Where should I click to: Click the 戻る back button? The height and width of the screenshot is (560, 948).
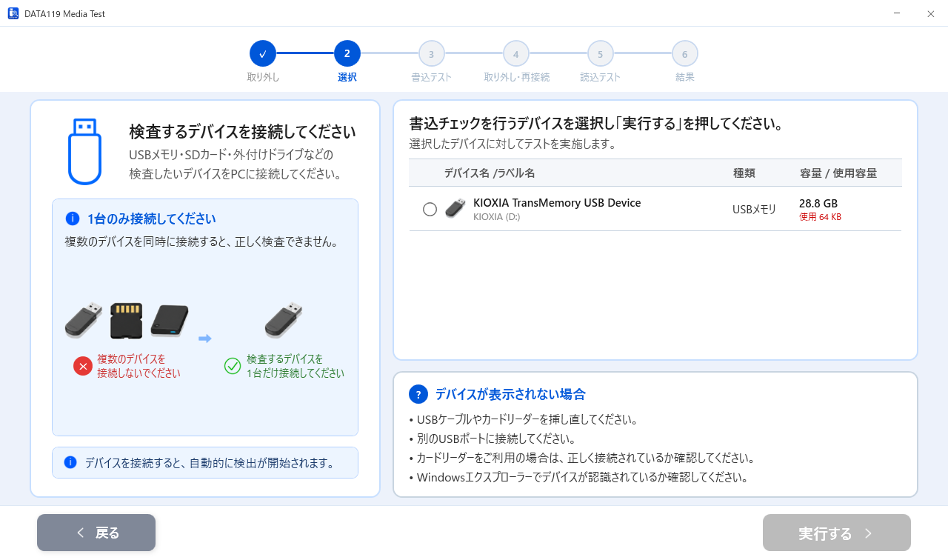[96, 533]
